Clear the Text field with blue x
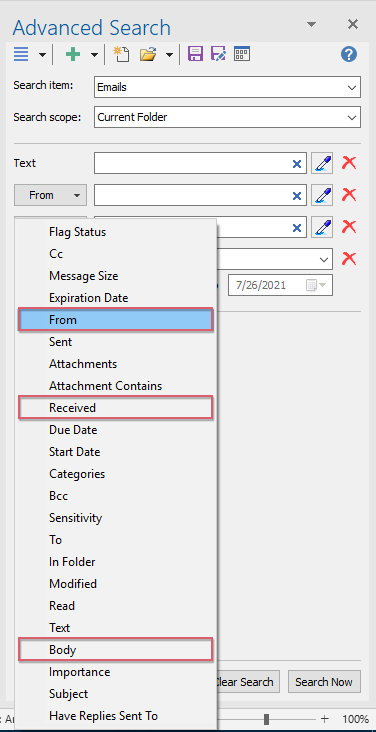376x732 pixels. coord(296,164)
